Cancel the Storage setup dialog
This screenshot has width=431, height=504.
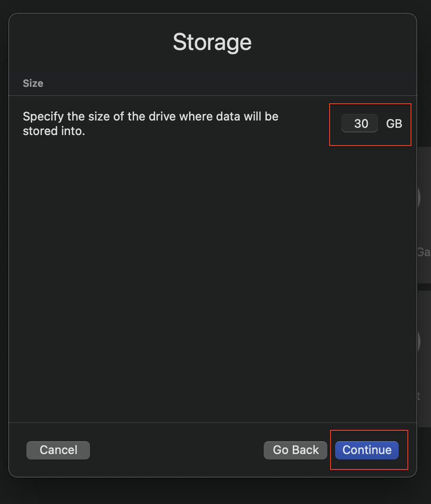point(58,450)
